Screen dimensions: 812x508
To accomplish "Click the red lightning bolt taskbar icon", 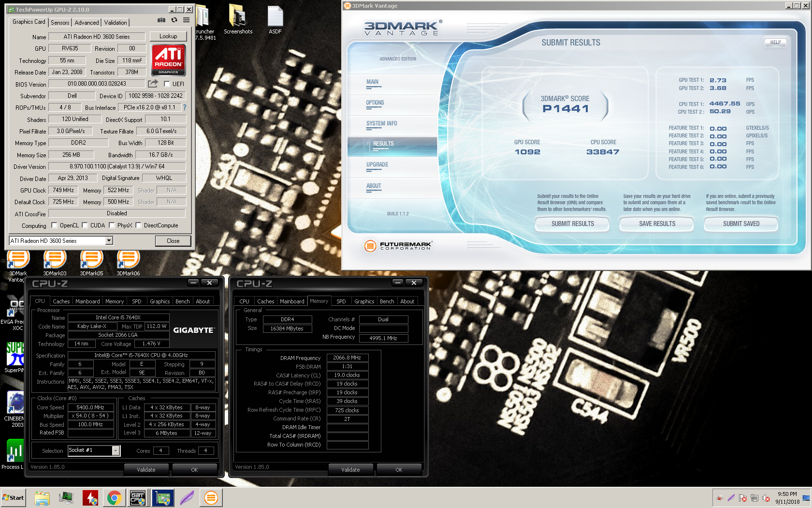I will (x=90, y=498).
